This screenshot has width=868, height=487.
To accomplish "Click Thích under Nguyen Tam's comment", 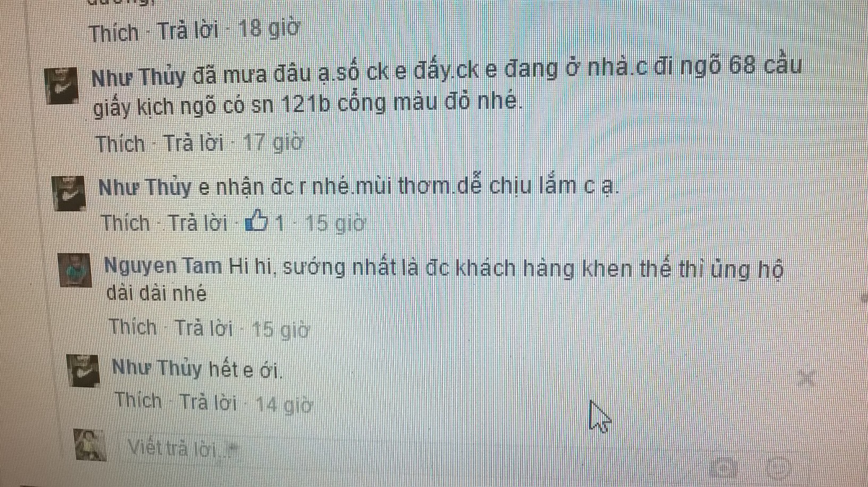I will coord(133,326).
